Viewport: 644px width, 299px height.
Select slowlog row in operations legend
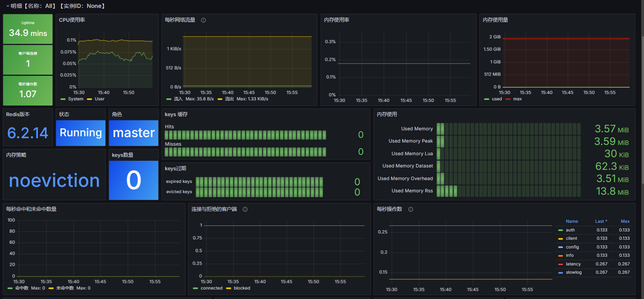coord(594,273)
